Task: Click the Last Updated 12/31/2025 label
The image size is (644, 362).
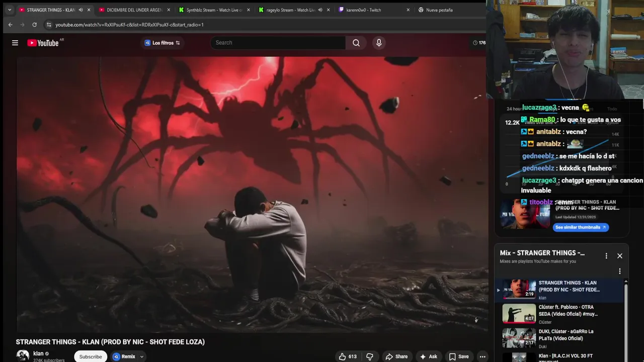Action: 576,217
